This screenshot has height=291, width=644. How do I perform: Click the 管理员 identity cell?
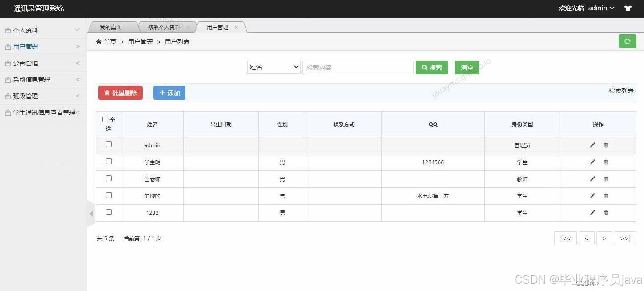coord(522,145)
